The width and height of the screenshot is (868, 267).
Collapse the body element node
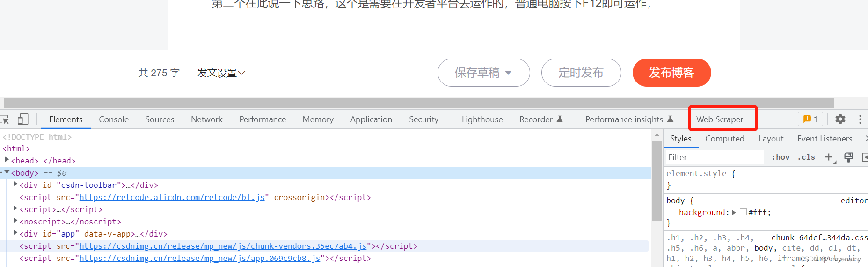point(7,172)
